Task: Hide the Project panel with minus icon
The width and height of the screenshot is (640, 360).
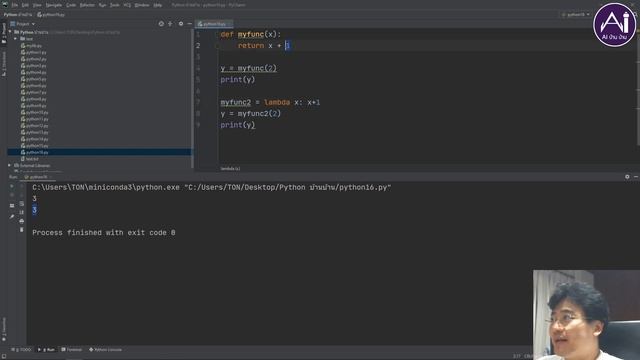Action: point(189,24)
